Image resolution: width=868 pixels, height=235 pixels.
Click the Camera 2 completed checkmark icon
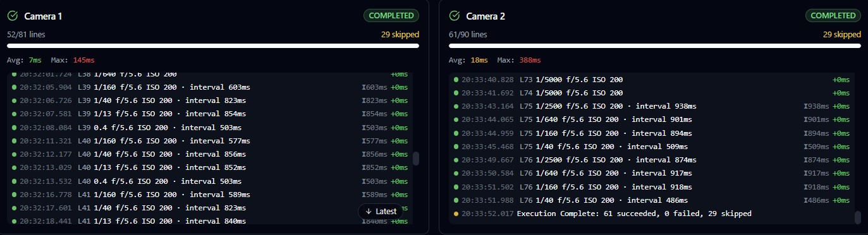(x=454, y=16)
